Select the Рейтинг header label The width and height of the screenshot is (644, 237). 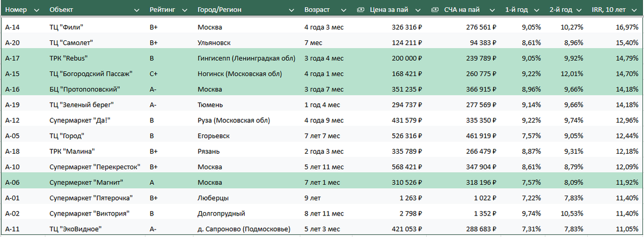[163, 10]
